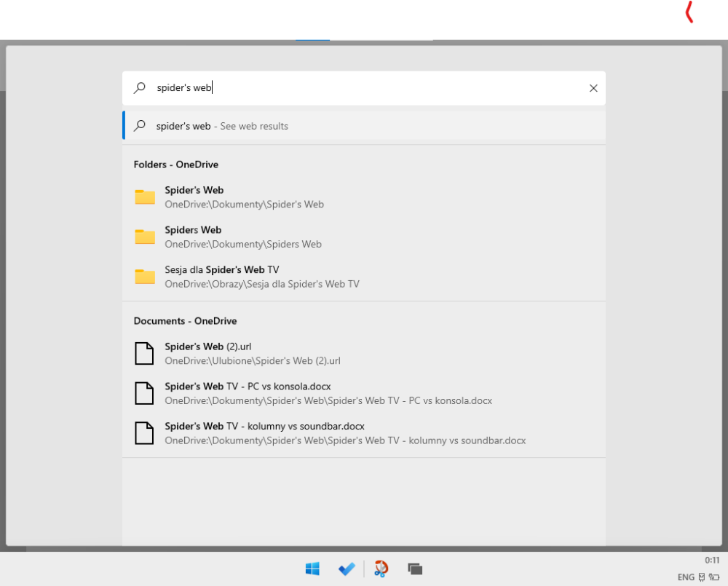Open "Spider's Web TV - kolumny vs soundbar.docx" title
This screenshot has height=586, width=728.
click(265, 427)
